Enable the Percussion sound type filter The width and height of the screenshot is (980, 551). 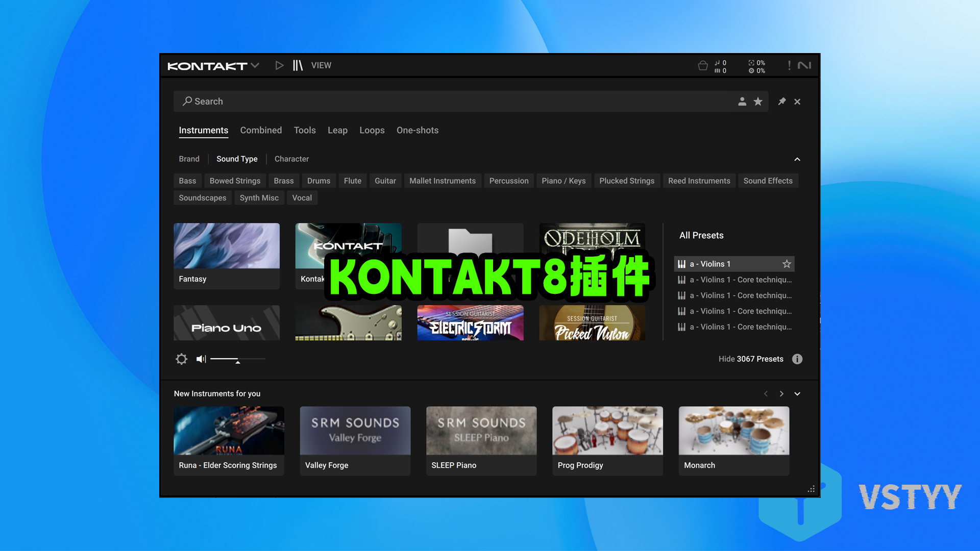(508, 181)
